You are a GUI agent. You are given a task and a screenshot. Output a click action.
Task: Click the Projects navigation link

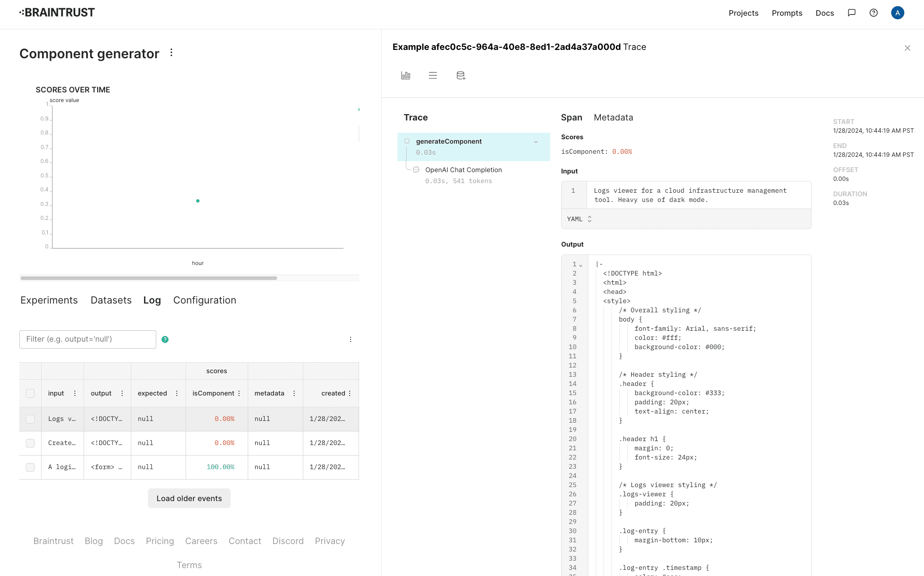click(744, 13)
